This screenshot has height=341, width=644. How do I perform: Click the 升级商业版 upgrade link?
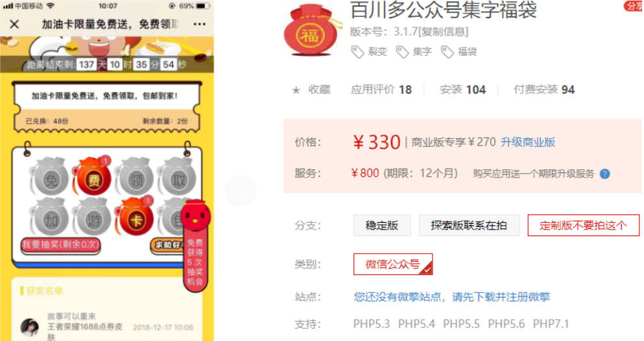528,143
